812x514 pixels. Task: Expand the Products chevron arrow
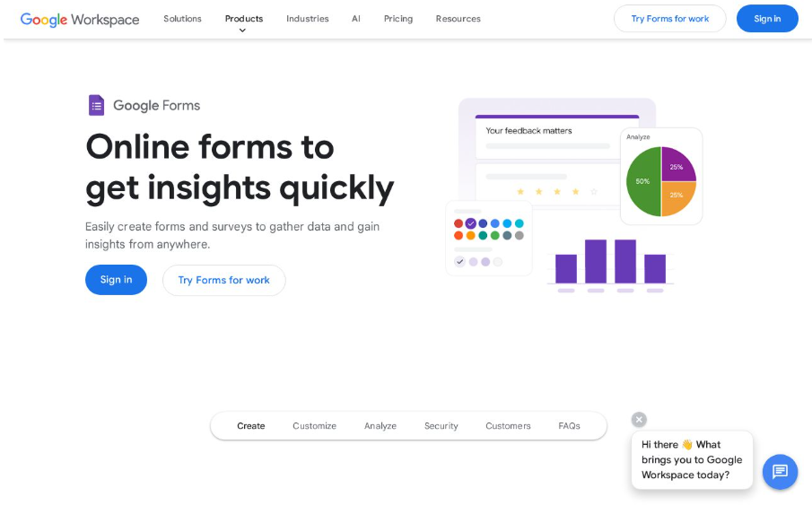pyautogui.click(x=242, y=30)
